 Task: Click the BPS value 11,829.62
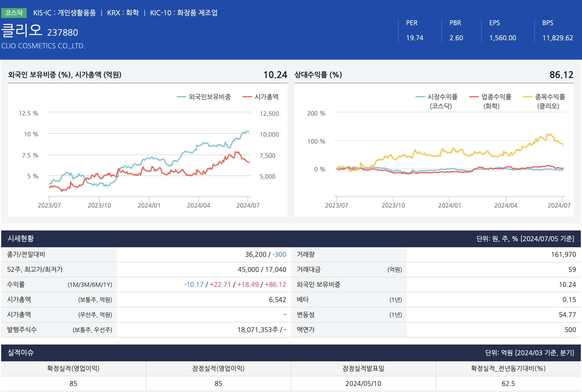[x=557, y=38]
